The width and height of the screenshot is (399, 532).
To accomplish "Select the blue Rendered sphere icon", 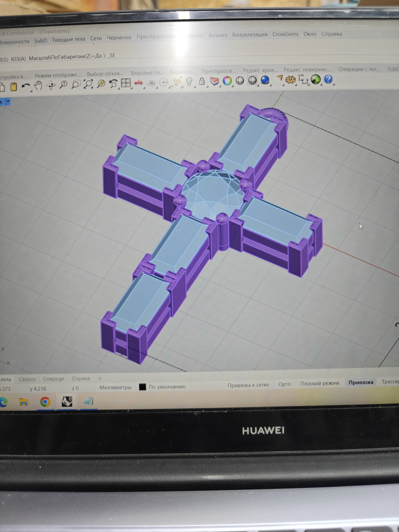I will tap(265, 80).
